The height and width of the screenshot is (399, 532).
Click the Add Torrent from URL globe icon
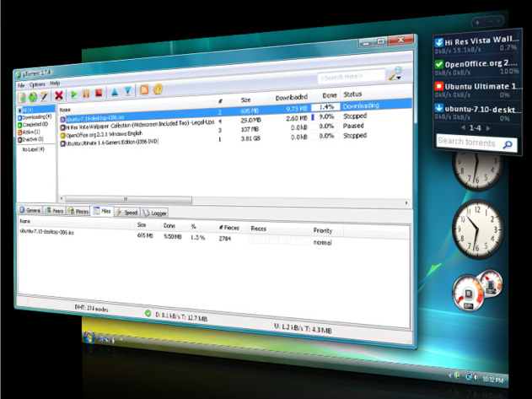tap(33, 97)
